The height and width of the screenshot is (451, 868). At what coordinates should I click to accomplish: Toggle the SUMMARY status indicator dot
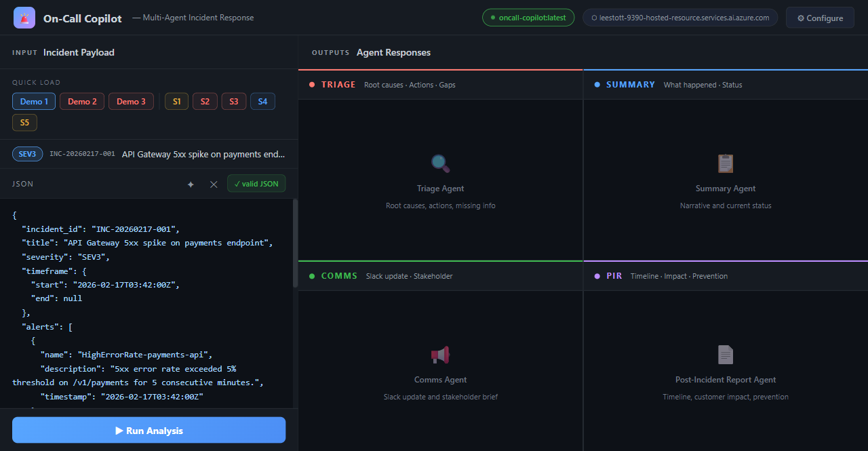(x=596, y=85)
